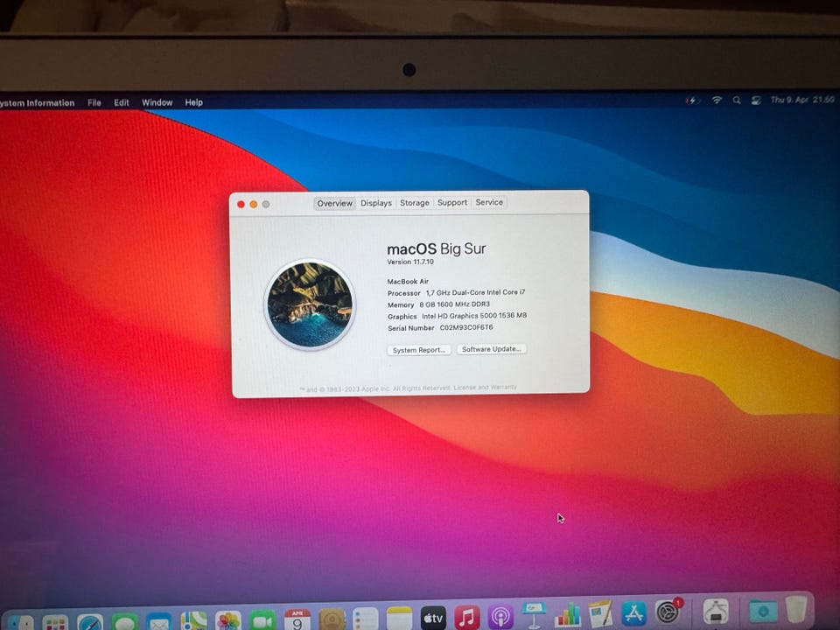Open the Downloads folder in Dock
This screenshot has width=840, height=630.
coord(763,610)
